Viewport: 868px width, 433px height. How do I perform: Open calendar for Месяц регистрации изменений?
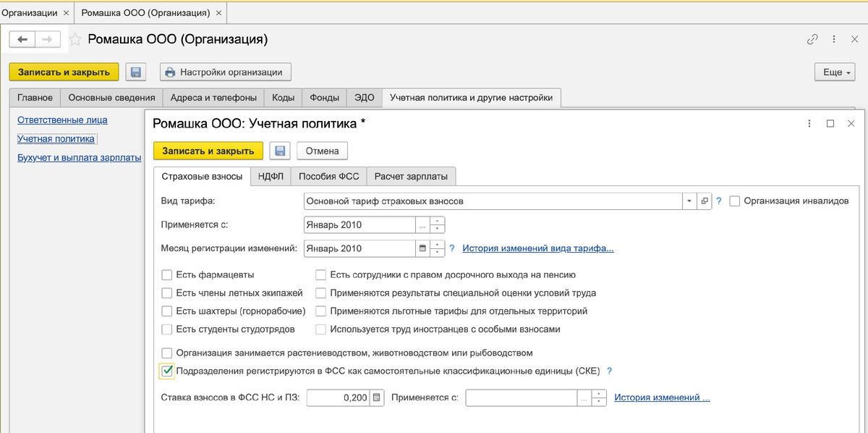[422, 248]
